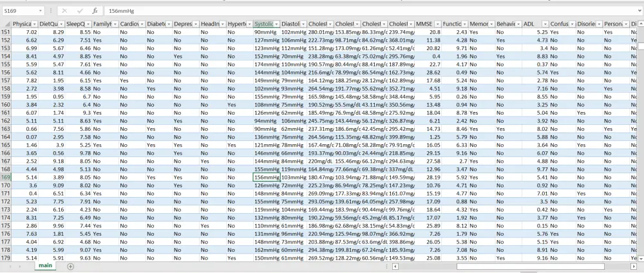Click the cell showing 162mmHg
The height and width of the screenshot is (273, 644).
pyautogui.click(x=267, y=250)
